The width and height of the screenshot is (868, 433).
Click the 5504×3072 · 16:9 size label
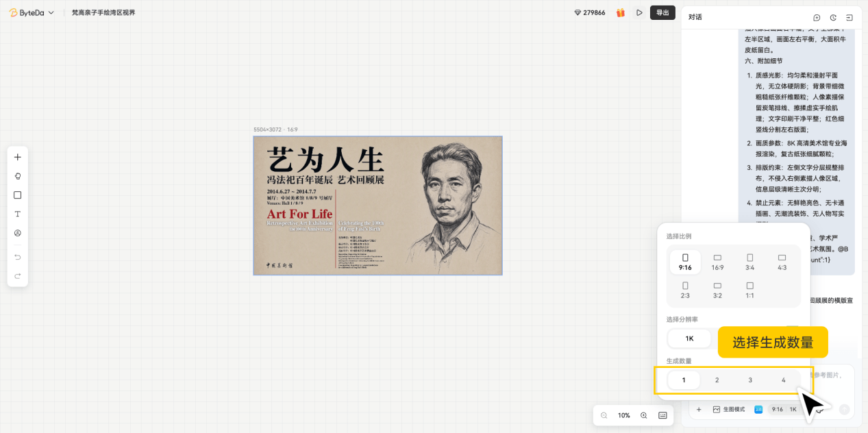tap(275, 129)
